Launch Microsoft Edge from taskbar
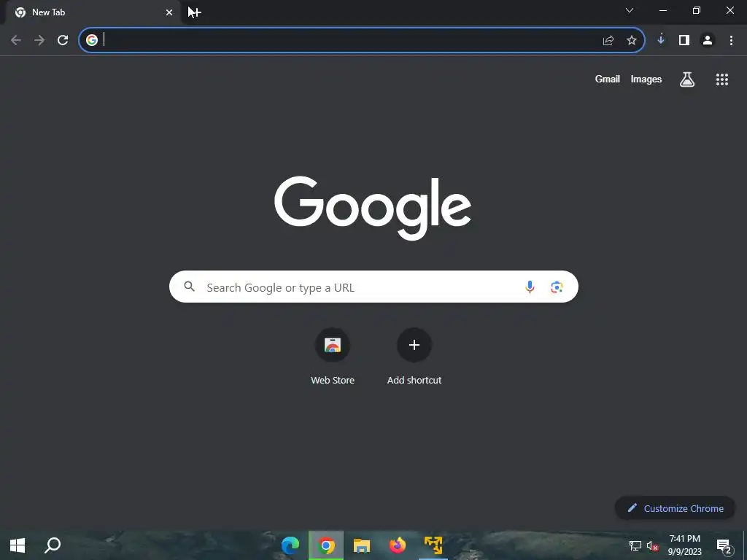 coord(290,545)
